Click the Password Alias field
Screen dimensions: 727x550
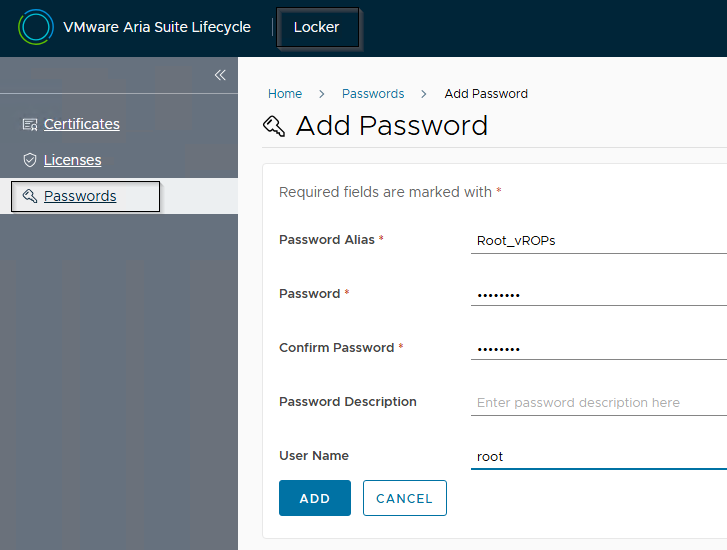click(x=599, y=241)
